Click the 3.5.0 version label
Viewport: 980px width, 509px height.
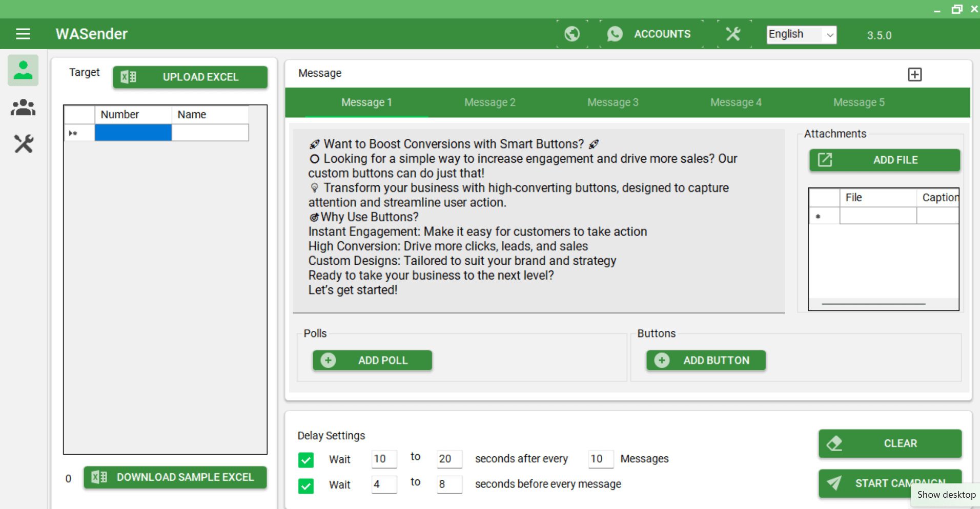tap(879, 36)
